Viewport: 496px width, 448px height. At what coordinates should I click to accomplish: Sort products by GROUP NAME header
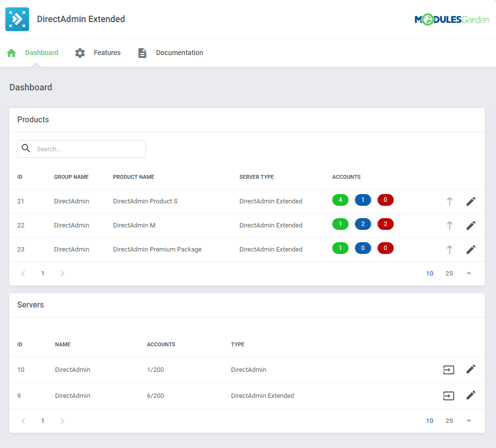71,177
